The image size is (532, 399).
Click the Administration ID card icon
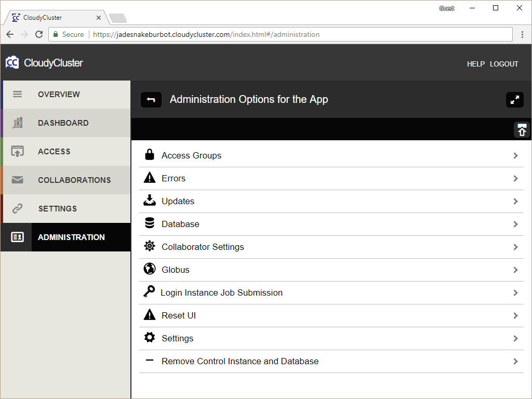pyautogui.click(x=17, y=237)
